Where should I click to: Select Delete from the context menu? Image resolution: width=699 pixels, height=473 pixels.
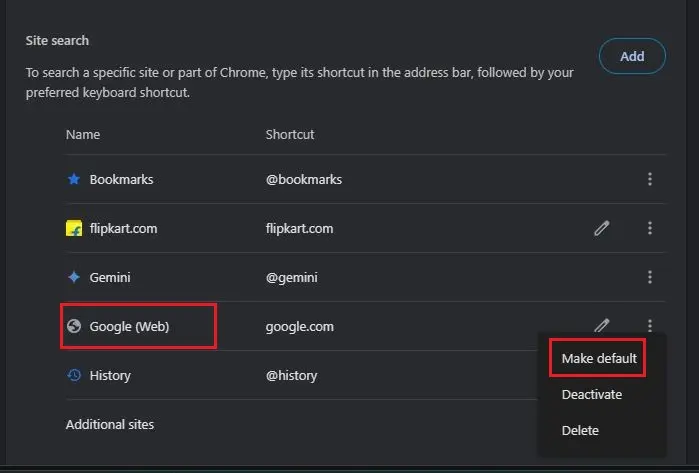point(580,430)
